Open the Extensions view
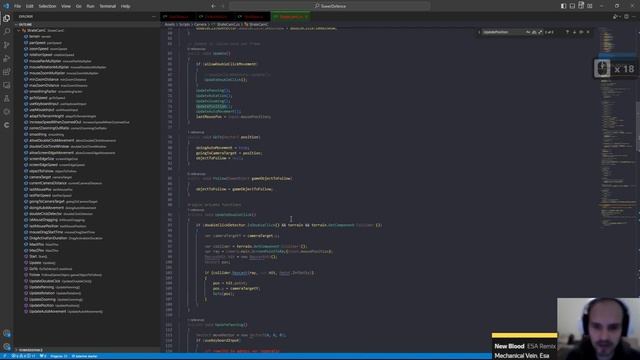Image resolution: width=640 pixels, height=360 pixels. point(7,72)
